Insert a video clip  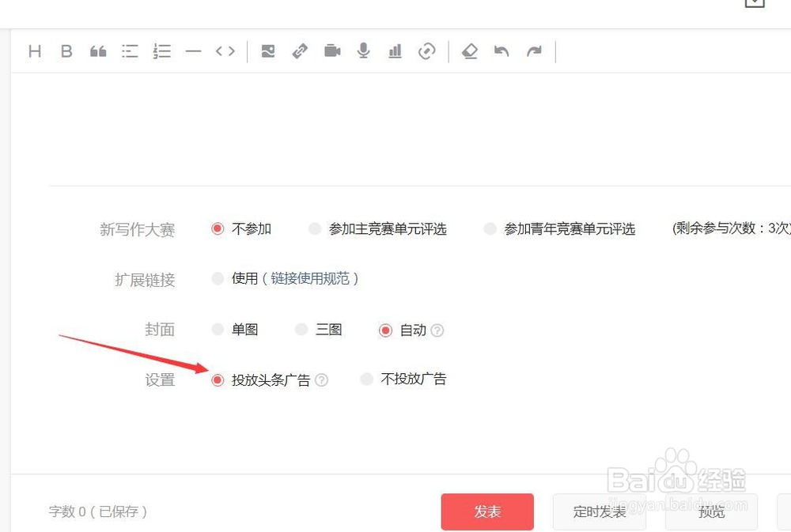click(x=332, y=51)
